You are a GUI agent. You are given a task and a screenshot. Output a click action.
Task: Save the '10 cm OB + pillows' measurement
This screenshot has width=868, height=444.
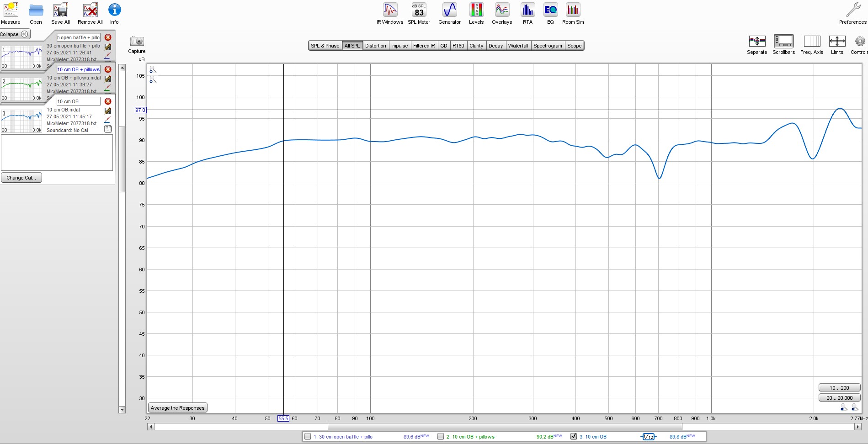click(x=108, y=79)
